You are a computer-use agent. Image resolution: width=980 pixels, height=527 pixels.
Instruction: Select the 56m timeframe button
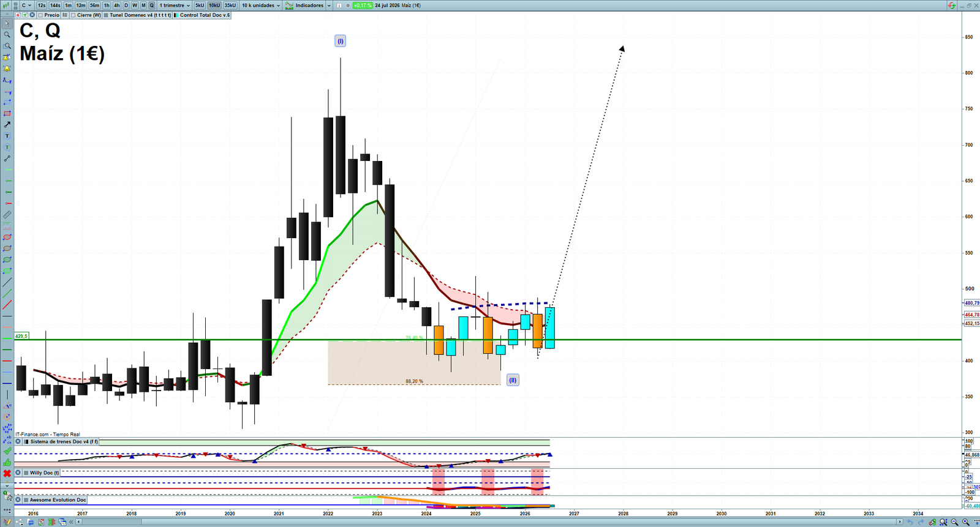pyautogui.click(x=94, y=6)
